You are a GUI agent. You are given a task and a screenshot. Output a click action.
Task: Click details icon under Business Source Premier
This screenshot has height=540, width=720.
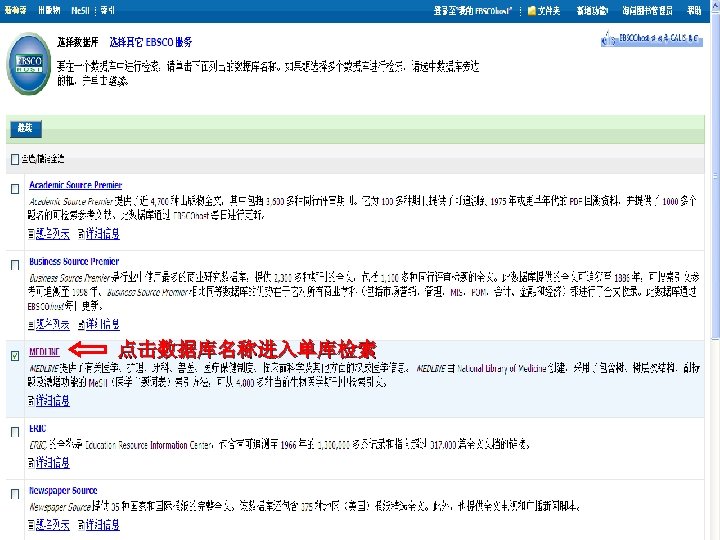(x=81, y=325)
